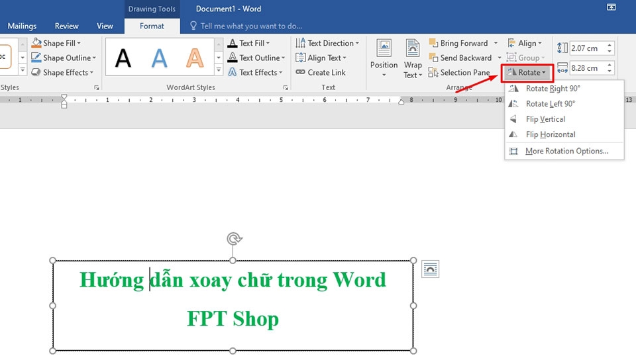Click the greyed Group button
The image size is (636, 364).
[525, 58]
